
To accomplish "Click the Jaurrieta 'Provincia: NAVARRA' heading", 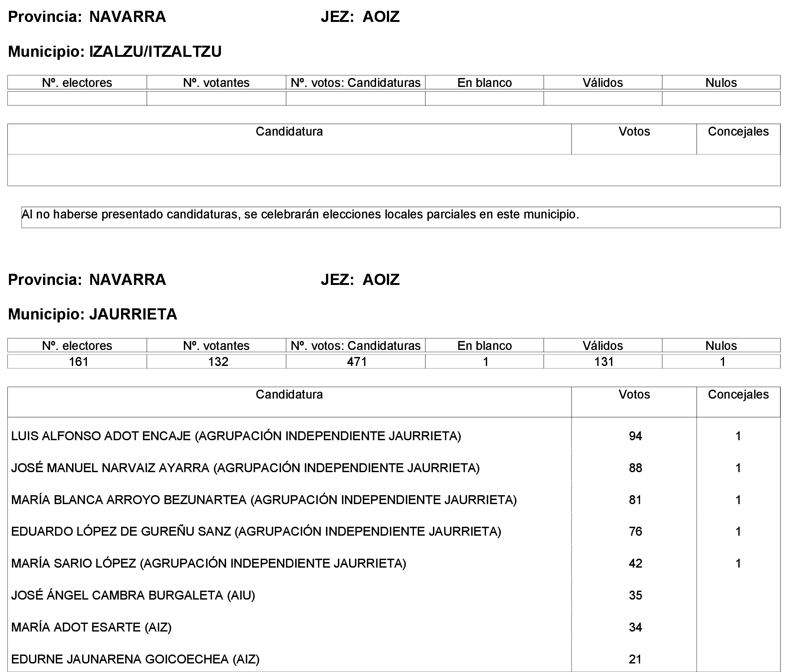I will [x=87, y=280].
